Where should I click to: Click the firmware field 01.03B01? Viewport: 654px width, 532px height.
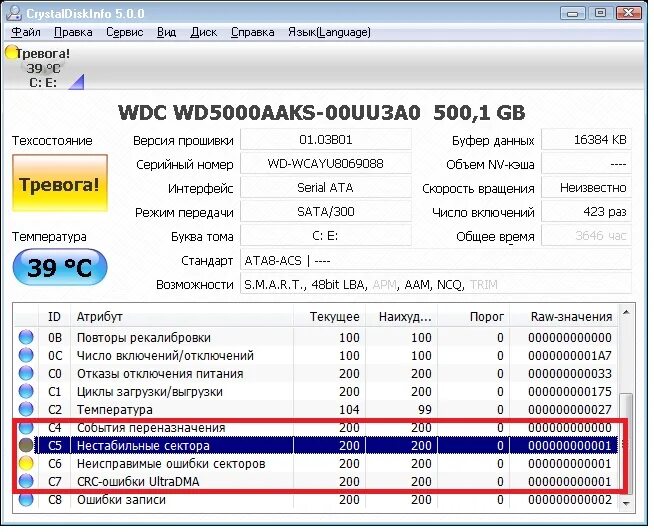(326, 139)
